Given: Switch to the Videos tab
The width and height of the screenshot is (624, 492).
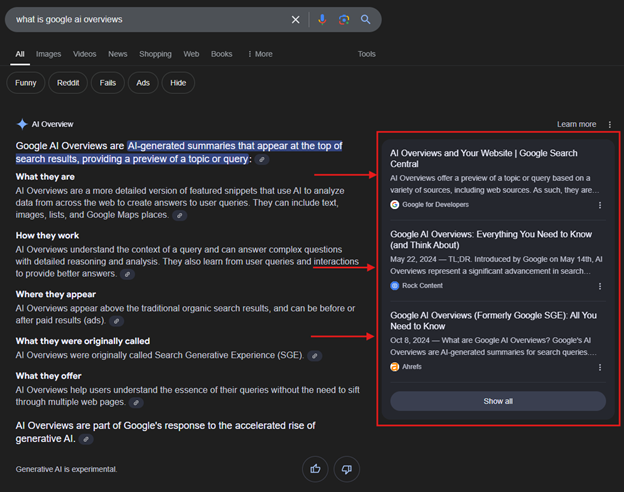Looking at the screenshot, I should coord(84,54).
